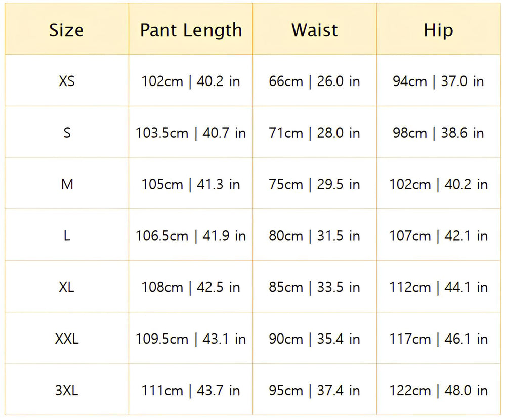Click the XXL size row label
Image resolution: width=506 pixels, height=420 pixels.
click(67, 339)
